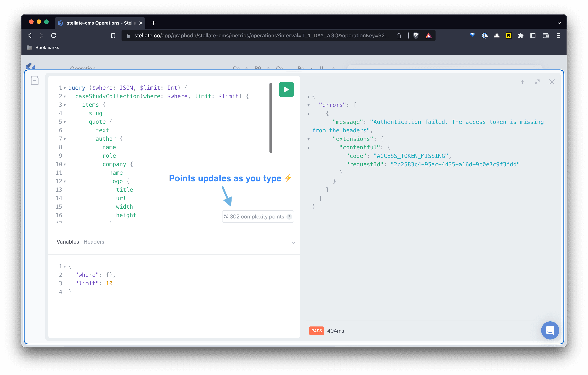The width and height of the screenshot is (588, 375).
Task: Reload the current page
Action: point(54,35)
